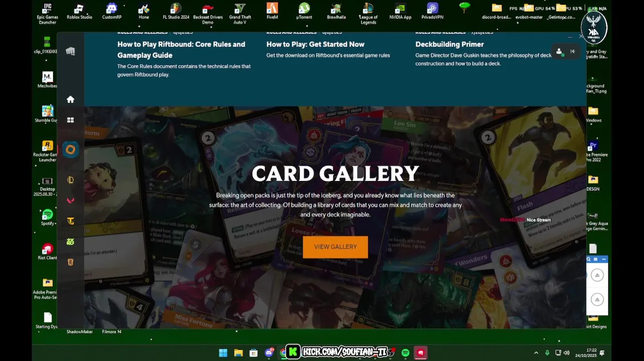Open Mechvibes desktop shortcut
The image size is (644, 361).
pyautogui.click(x=47, y=80)
